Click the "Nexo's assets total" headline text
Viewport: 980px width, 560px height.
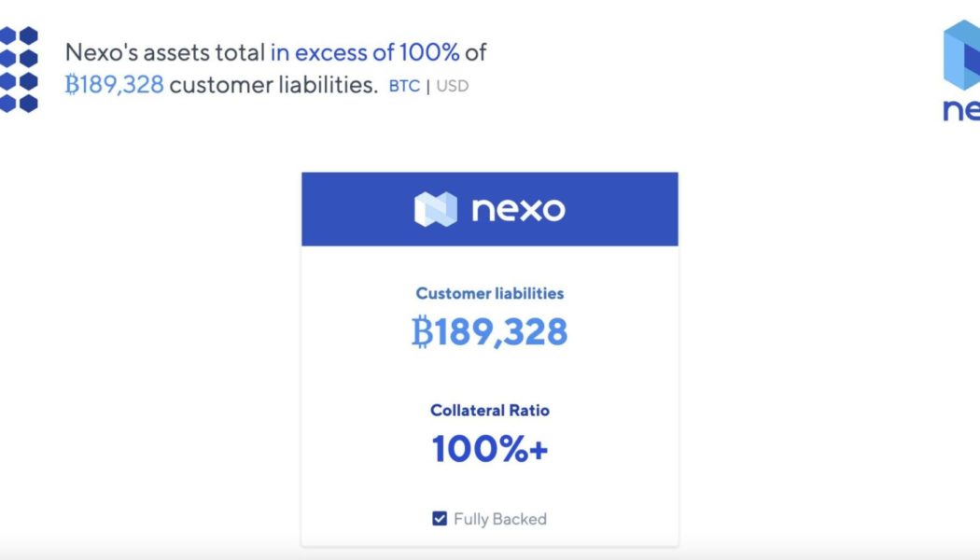pyautogui.click(x=165, y=52)
